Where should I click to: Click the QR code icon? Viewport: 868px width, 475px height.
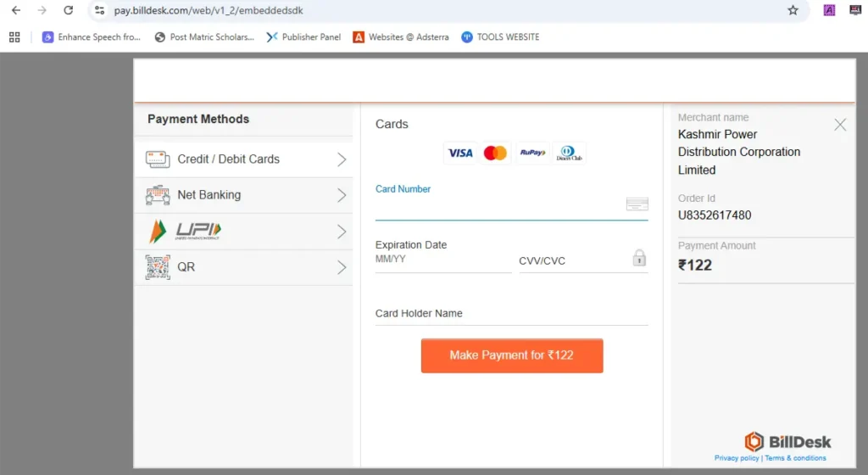click(158, 267)
